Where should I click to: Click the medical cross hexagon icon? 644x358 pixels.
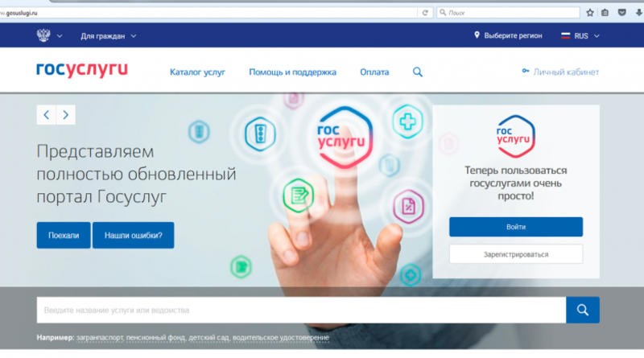tap(407, 121)
